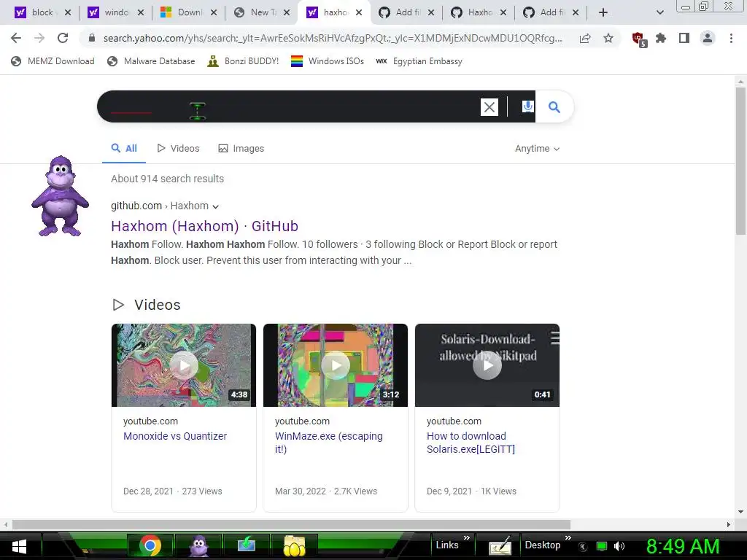Click the green monitor tray icon
This screenshot has width=747, height=560.
[x=602, y=546]
